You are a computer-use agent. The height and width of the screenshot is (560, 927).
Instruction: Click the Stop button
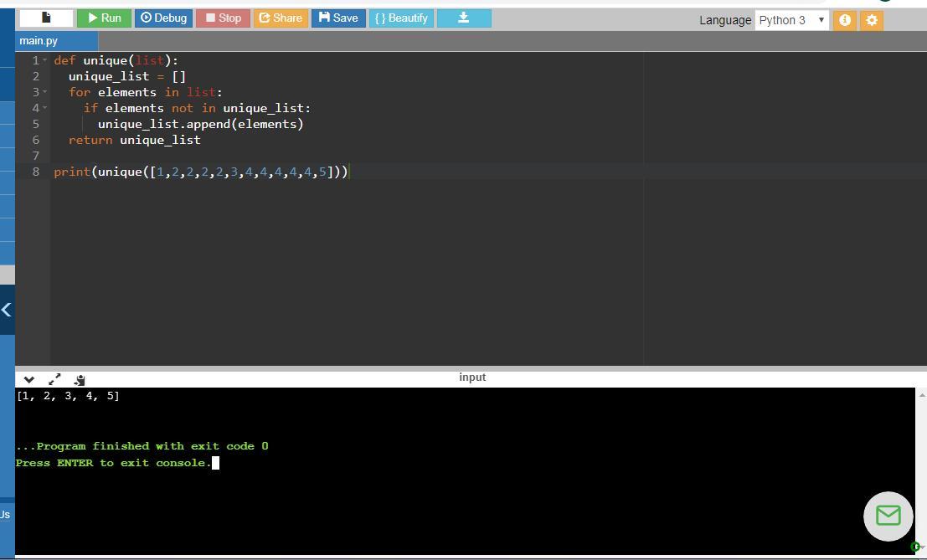coord(223,18)
